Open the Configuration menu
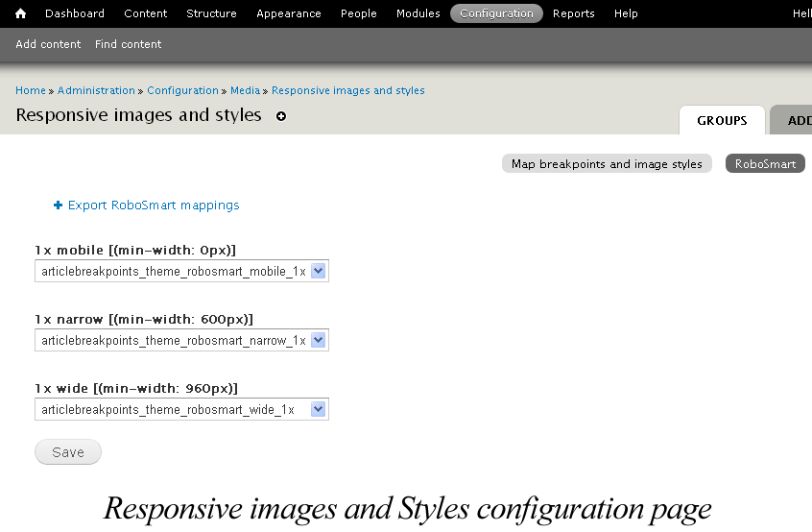The image size is (812, 532). [496, 13]
